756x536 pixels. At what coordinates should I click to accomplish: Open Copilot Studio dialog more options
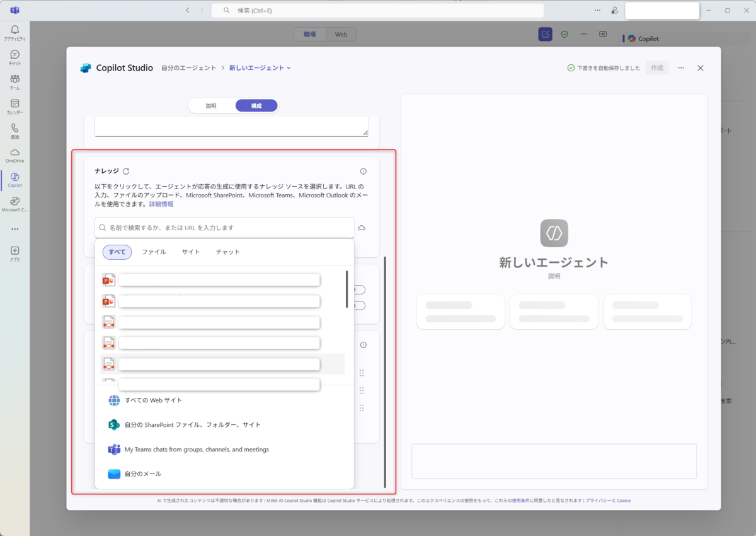tap(681, 67)
